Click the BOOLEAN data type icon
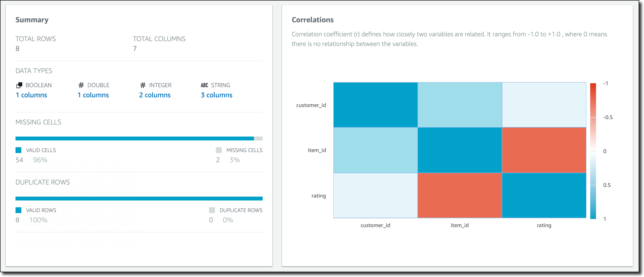Image resolution: width=644 pixels, height=277 pixels. coord(19,85)
